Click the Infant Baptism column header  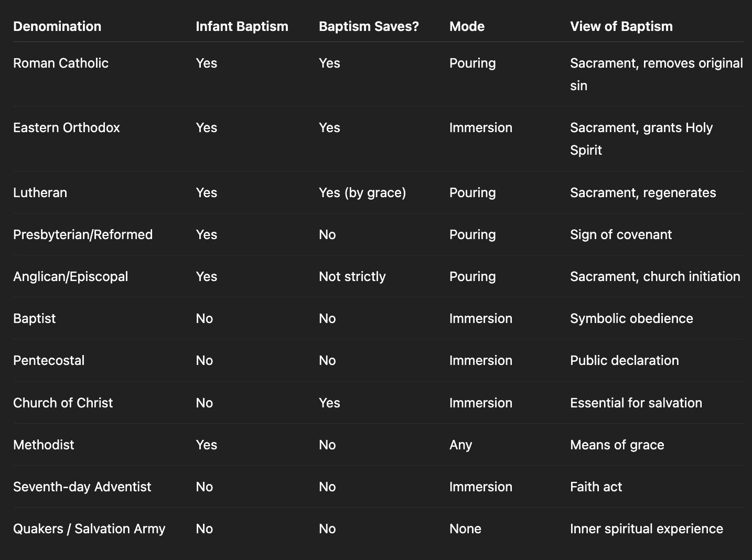pos(242,26)
